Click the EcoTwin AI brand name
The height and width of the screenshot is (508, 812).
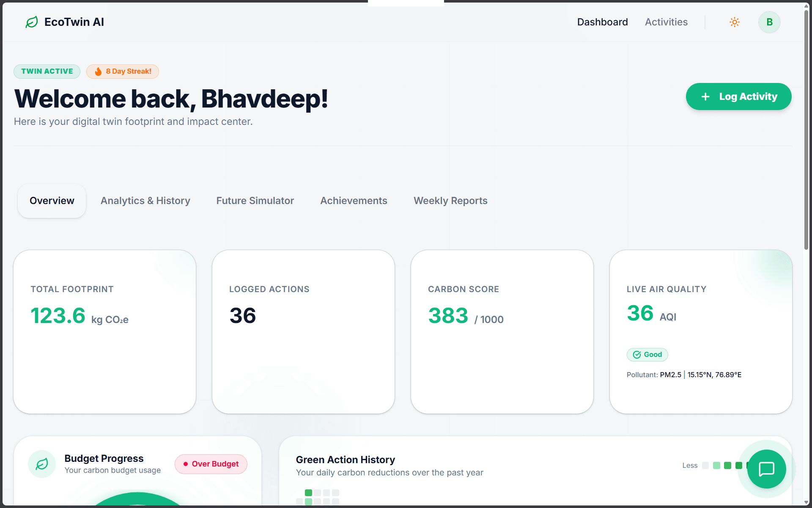click(x=74, y=22)
